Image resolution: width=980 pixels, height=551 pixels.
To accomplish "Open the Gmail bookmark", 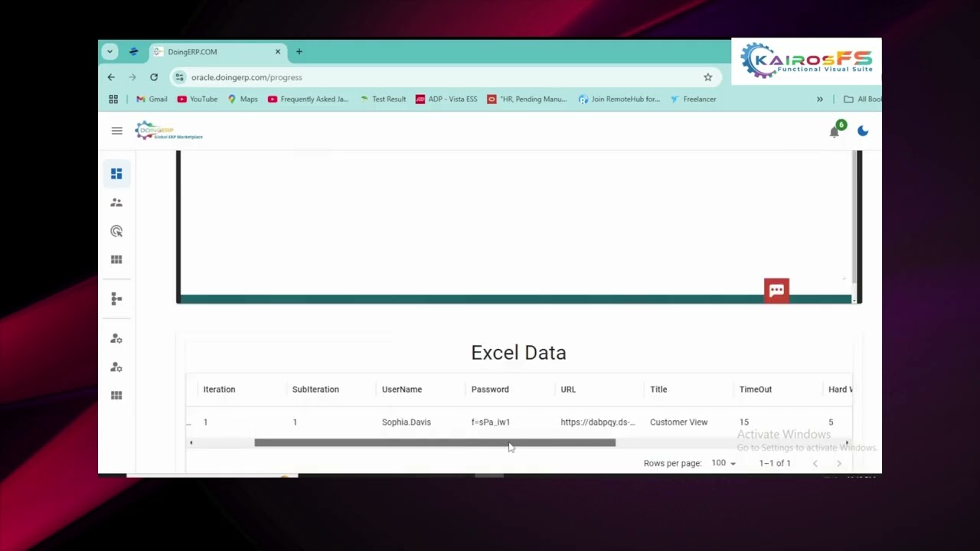I will pyautogui.click(x=152, y=99).
